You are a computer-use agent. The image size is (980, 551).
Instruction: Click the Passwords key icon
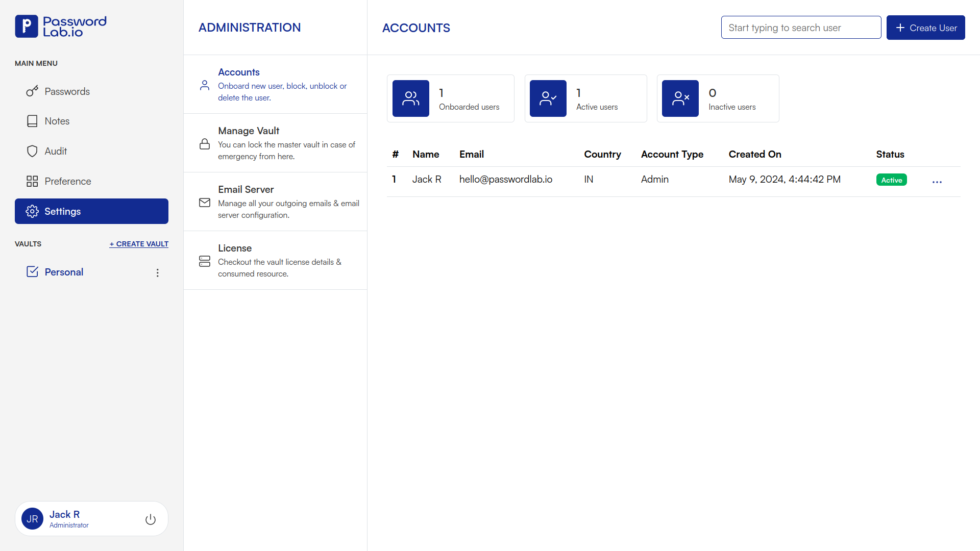[x=32, y=91]
